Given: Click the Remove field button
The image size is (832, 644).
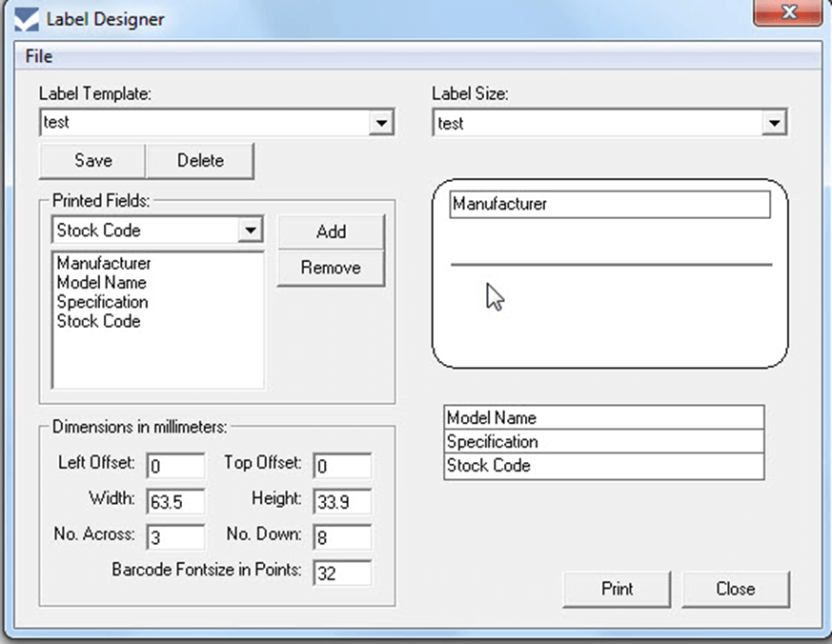Looking at the screenshot, I should click(x=331, y=268).
